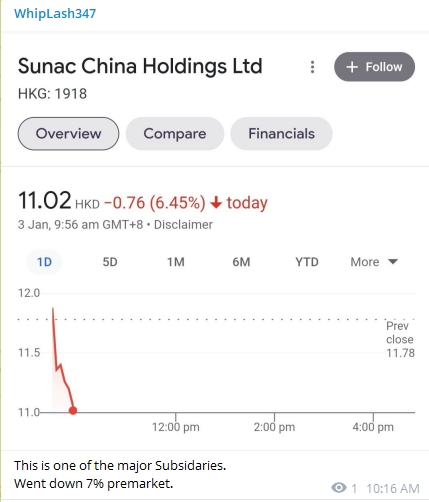Switch to the Compare tab
Screen dimensions: 429x502
(175, 134)
